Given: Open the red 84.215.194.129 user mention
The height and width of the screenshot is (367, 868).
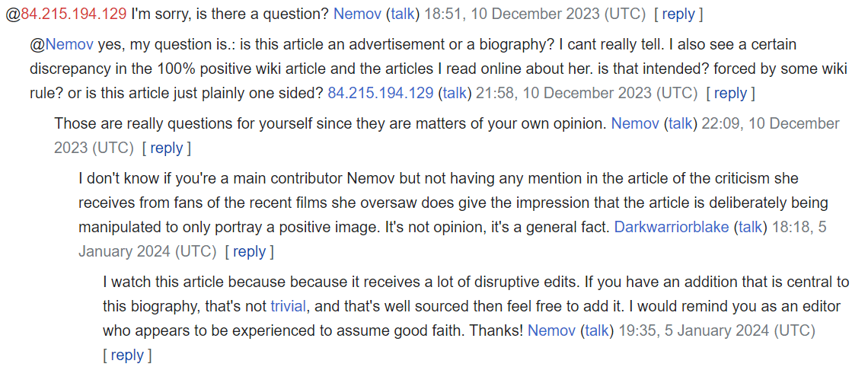Looking at the screenshot, I should tap(74, 14).
